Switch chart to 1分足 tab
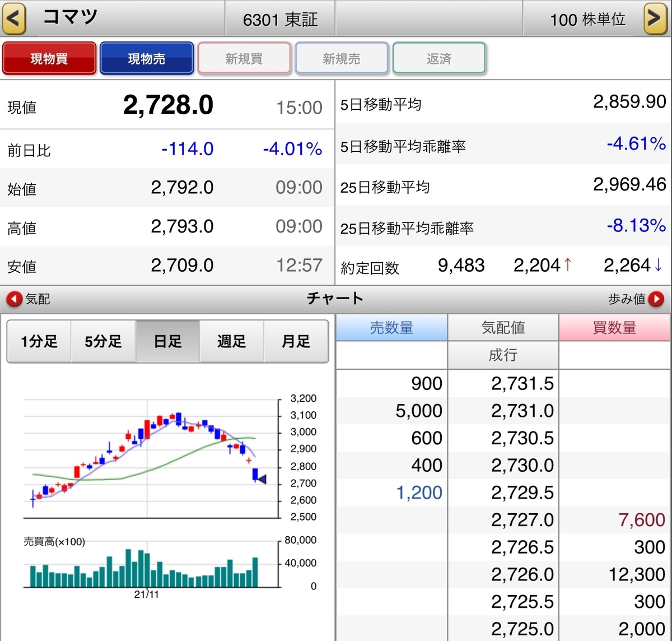Viewport: 672px width, 641px height. point(39,341)
